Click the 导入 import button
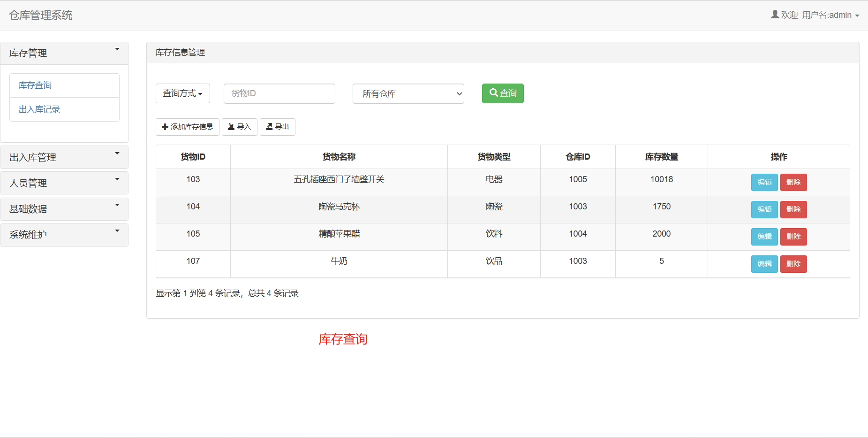This screenshot has height=438, width=868. tap(240, 127)
